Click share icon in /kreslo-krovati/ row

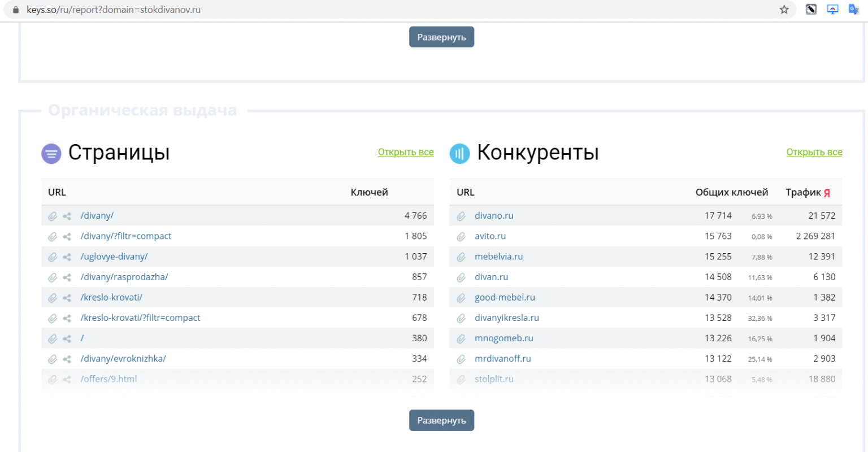[67, 298]
